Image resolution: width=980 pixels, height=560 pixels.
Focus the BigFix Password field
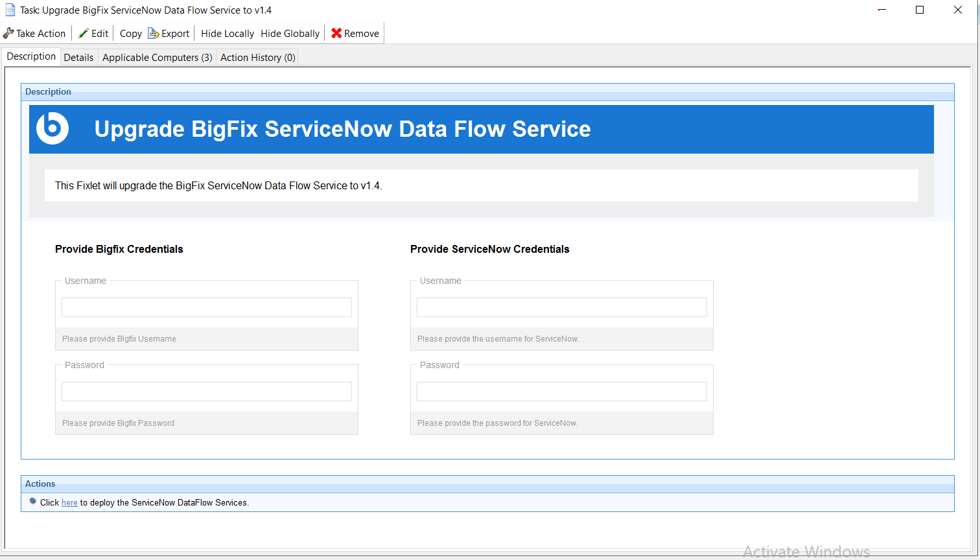[207, 391]
